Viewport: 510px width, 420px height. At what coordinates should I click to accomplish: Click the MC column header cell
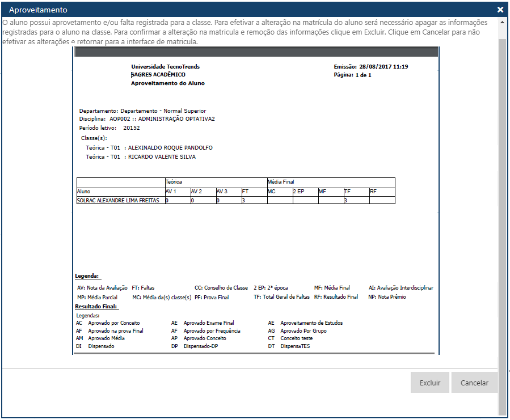point(273,192)
